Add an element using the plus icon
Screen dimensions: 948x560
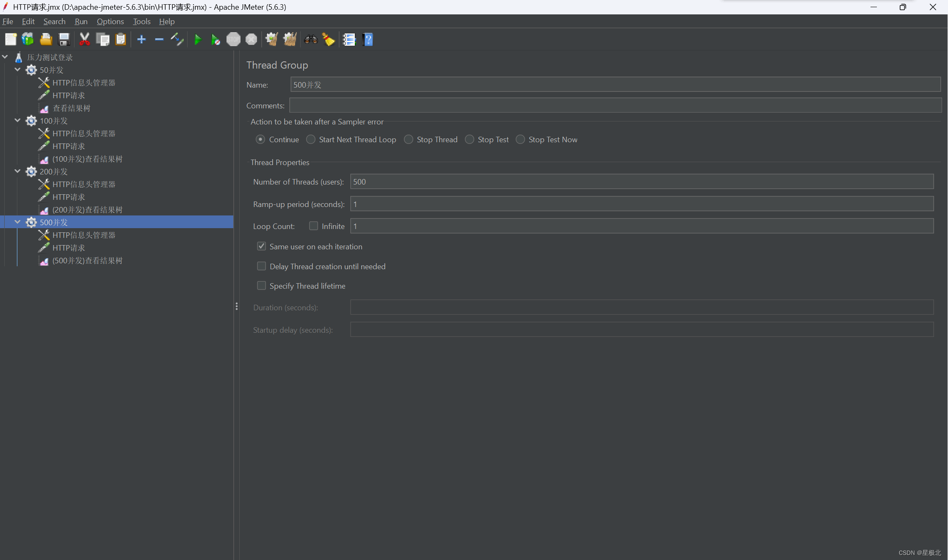point(141,39)
